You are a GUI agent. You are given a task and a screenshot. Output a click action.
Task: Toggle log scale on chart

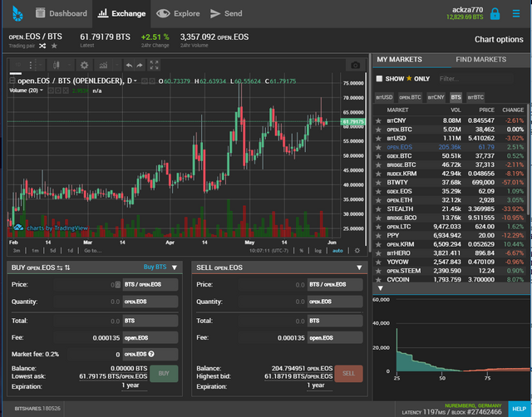318,251
